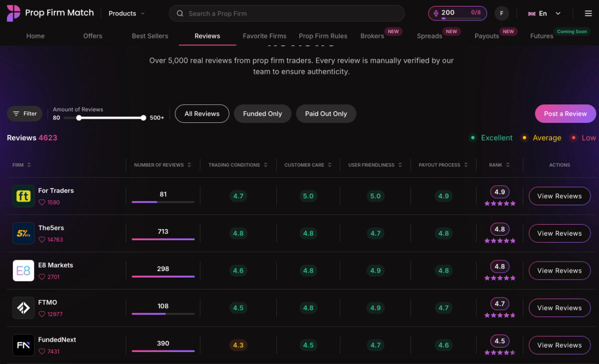Click the FundedNext firm name
Viewport: 599px width, 364px height.
coord(57,340)
